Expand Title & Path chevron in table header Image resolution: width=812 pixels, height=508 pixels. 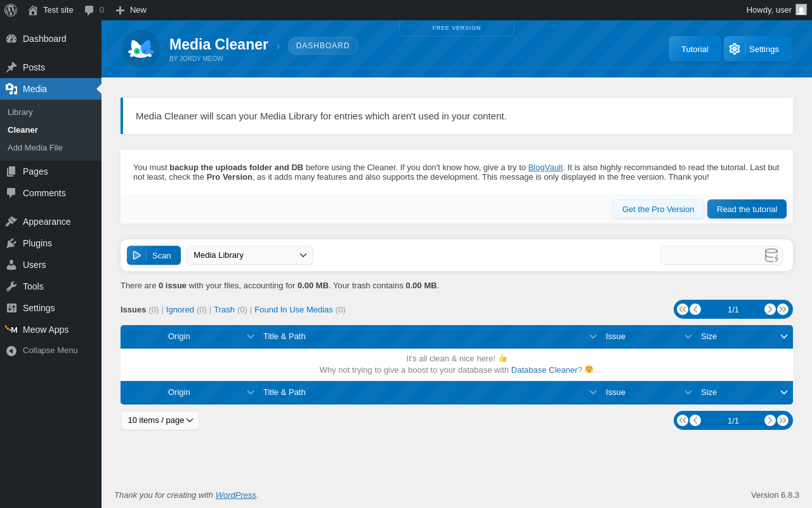pos(593,337)
